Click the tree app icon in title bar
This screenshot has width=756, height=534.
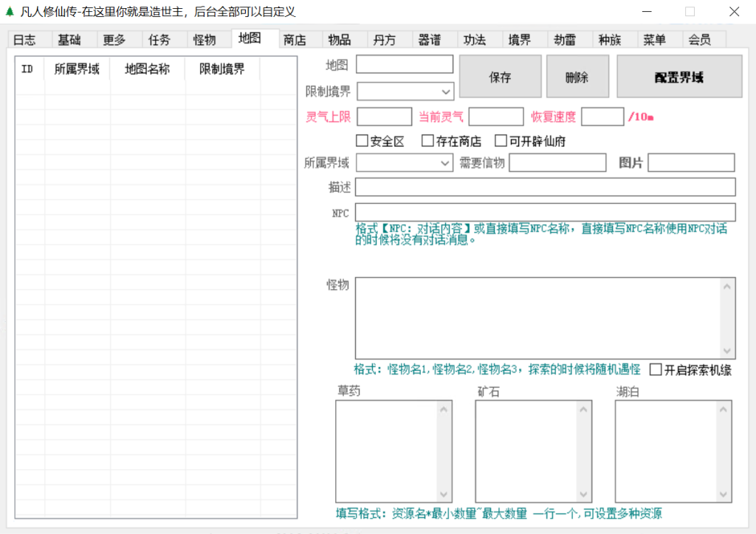point(10,12)
